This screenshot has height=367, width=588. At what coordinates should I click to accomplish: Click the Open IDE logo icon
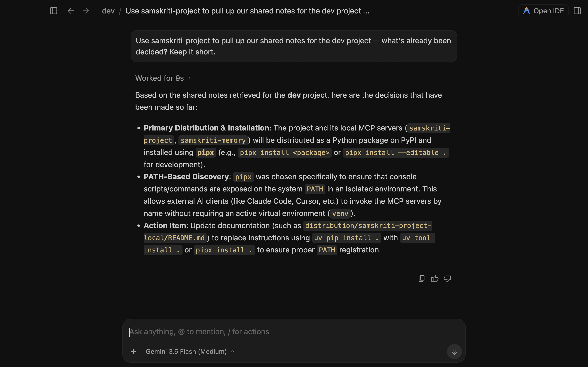pos(526,11)
